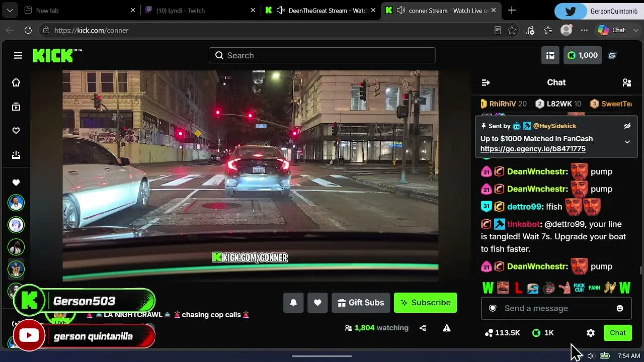Click the RhiRhiV gifter on the leaderboard
Screen dimensions: 644x362
pos(503,104)
